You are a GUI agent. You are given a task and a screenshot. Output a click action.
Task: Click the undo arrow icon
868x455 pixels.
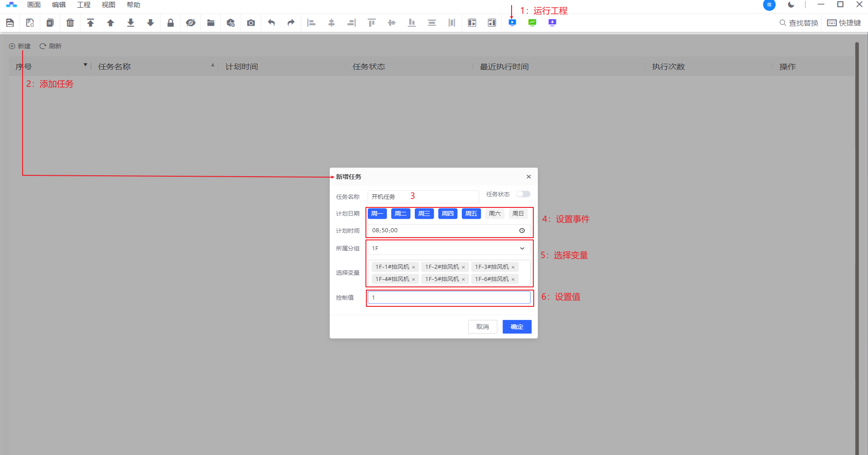(x=271, y=23)
